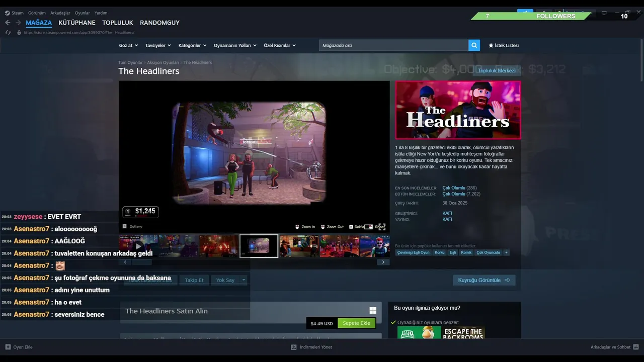
Task: Click the main screenshot viewer image
Action: (254, 157)
